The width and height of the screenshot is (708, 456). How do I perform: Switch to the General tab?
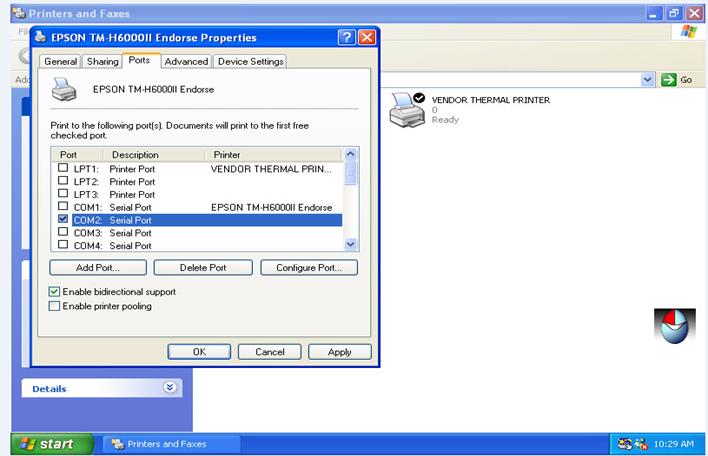pos(61,61)
